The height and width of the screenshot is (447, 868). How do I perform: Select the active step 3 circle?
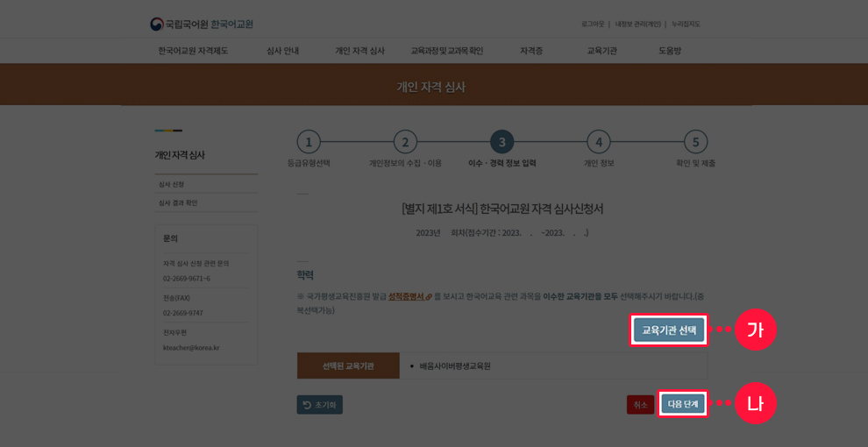(502, 142)
